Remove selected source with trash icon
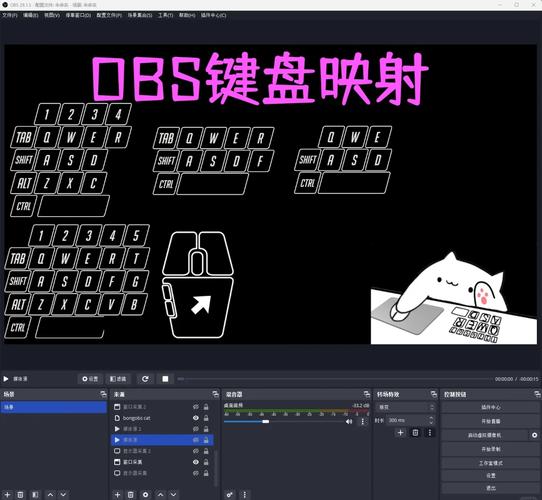542x500 pixels. pos(131,495)
